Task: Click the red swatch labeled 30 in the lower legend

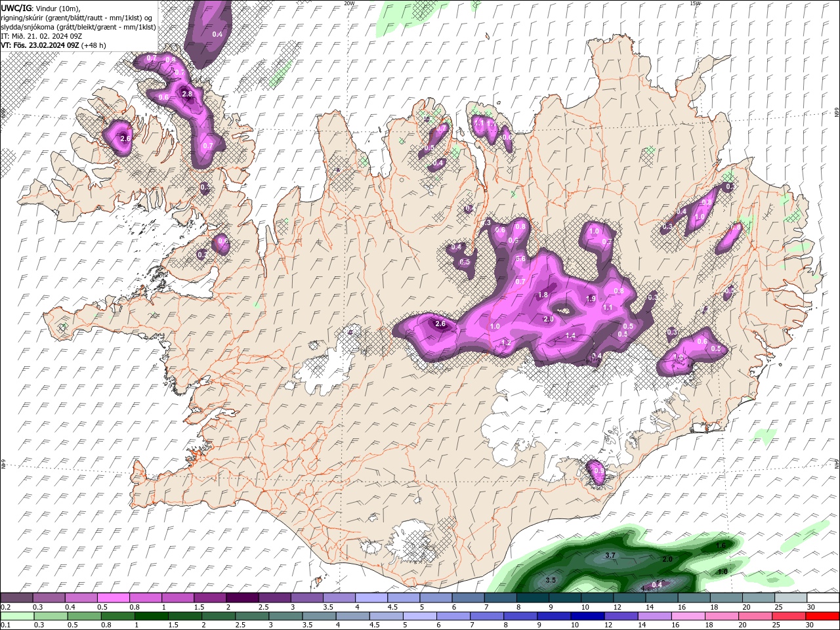Action: pyautogui.click(x=822, y=616)
